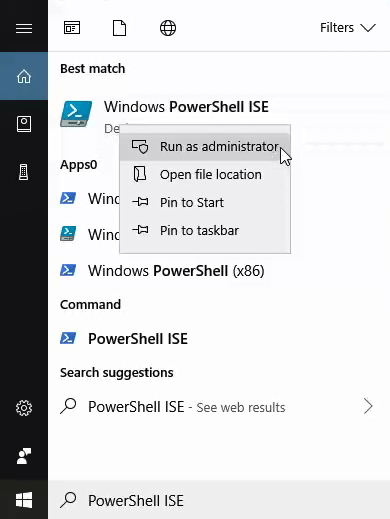Open Settings gear in the sidebar

coord(24,408)
